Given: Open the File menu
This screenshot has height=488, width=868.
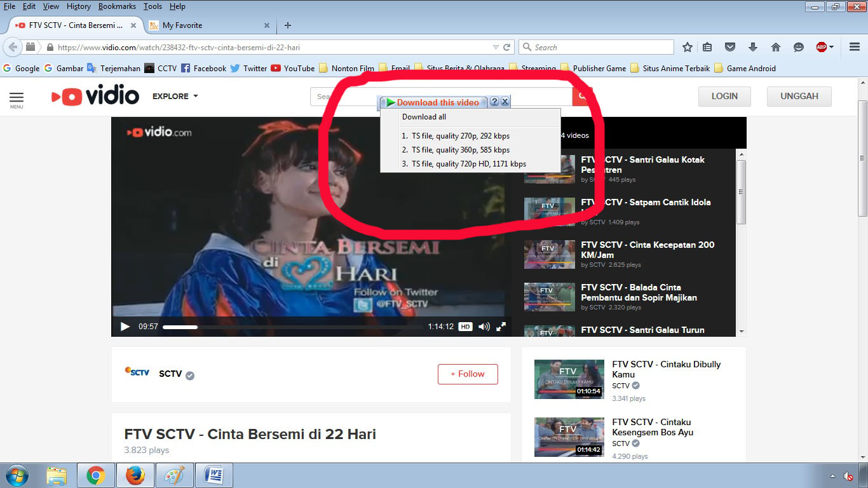Looking at the screenshot, I should [10, 6].
